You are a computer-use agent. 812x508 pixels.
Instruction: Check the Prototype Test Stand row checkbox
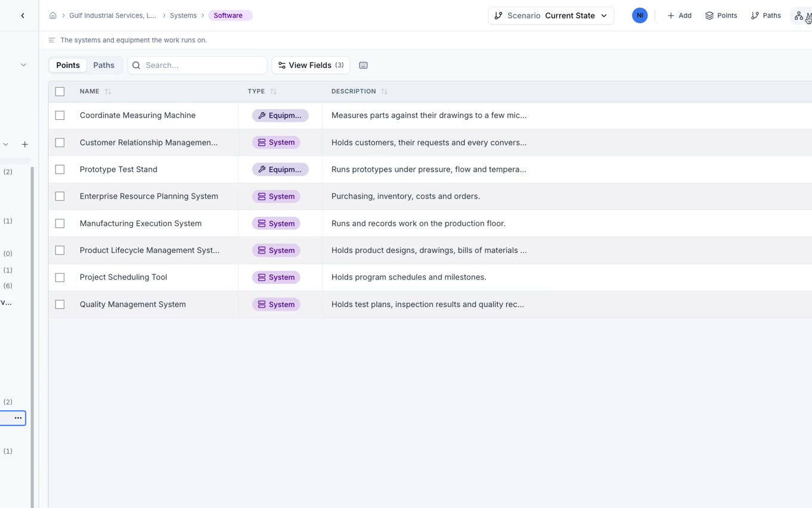[x=60, y=169]
